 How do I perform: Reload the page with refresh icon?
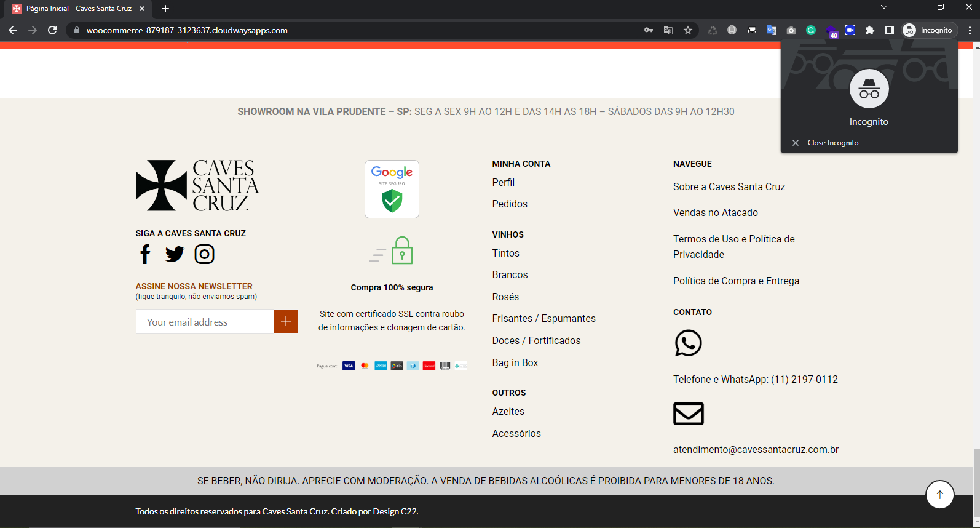point(52,30)
